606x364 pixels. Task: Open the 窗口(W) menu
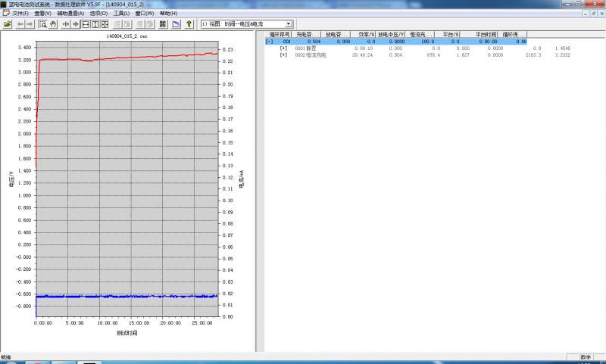[x=145, y=13]
